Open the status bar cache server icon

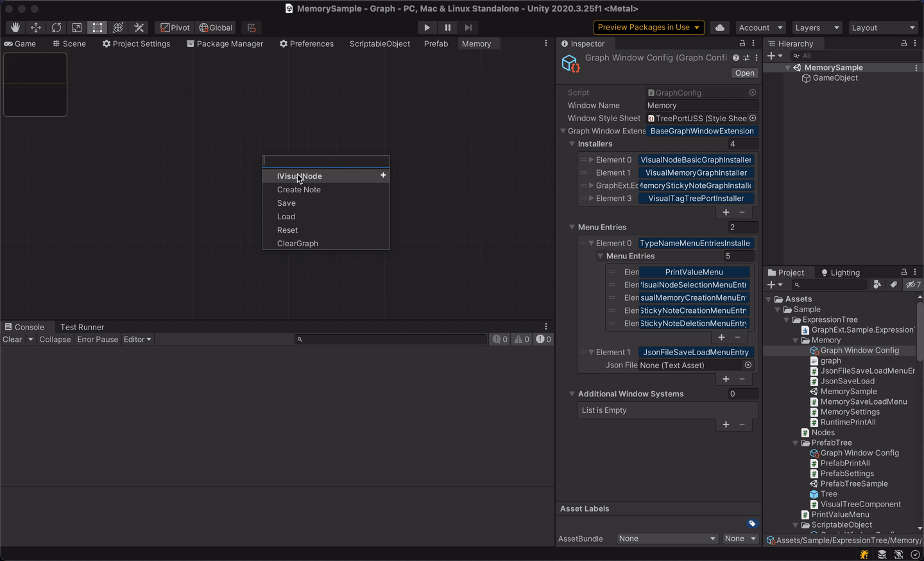click(x=882, y=555)
